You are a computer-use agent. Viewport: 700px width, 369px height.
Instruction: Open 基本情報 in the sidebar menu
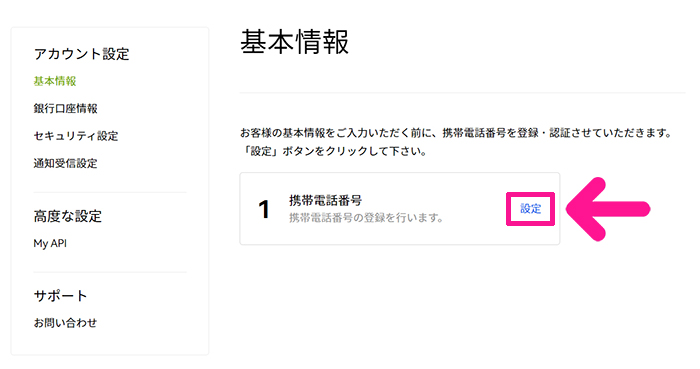(55, 81)
